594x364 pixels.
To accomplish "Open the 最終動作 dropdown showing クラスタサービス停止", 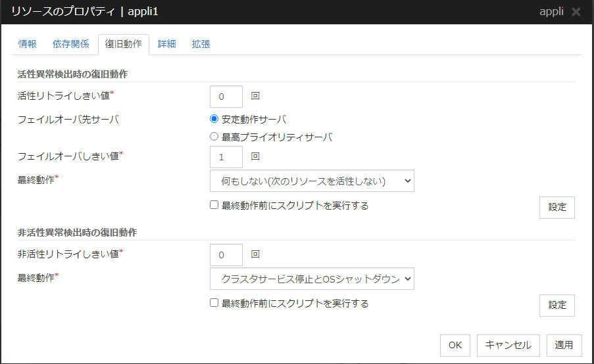I will point(312,279).
